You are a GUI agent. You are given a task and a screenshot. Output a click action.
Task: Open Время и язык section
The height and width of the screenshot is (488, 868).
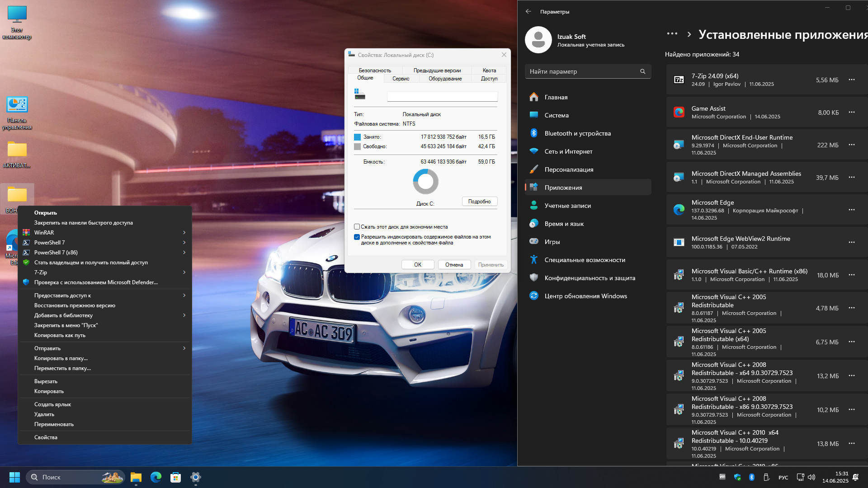(x=588, y=224)
